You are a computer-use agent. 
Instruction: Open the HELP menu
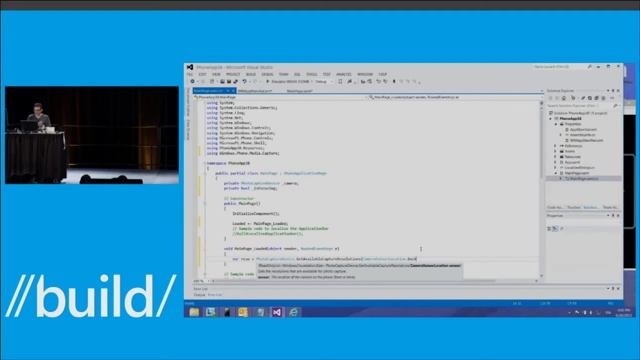(x=383, y=74)
